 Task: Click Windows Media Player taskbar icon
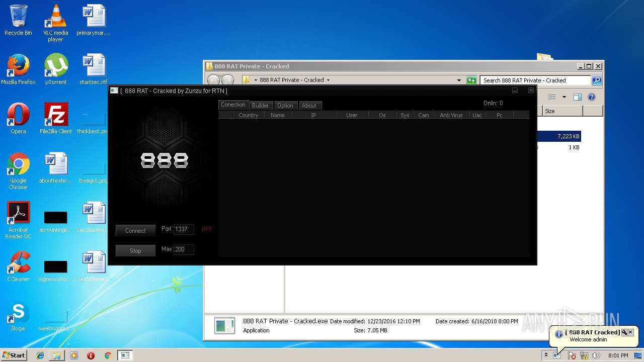(74, 355)
